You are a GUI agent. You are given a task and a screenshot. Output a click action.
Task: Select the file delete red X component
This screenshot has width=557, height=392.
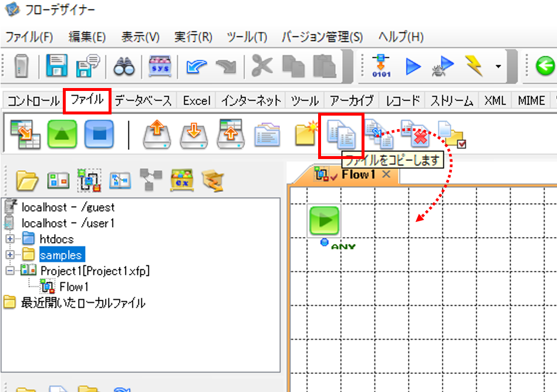[x=416, y=134]
